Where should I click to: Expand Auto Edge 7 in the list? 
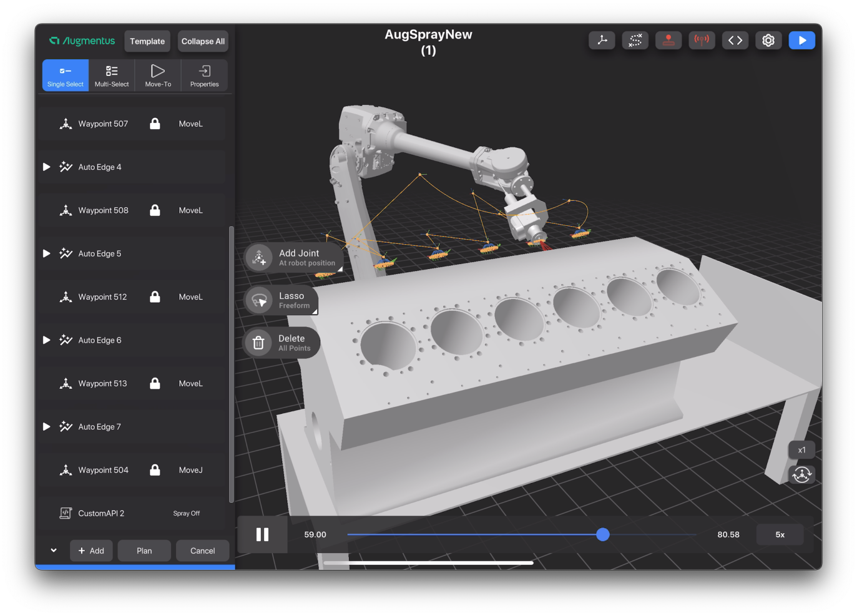coord(46,426)
